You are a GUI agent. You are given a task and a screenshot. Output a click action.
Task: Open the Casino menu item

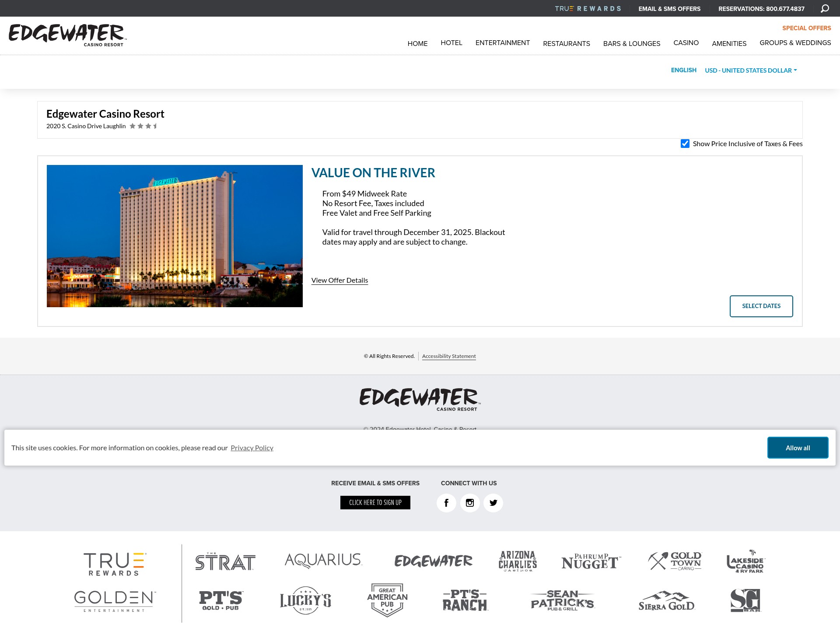point(686,42)
